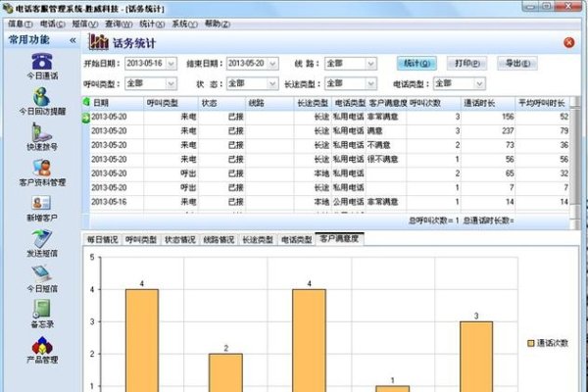Open 客户资料管理 icon
This screenshot has height=392, width=588.
point(41,168)
